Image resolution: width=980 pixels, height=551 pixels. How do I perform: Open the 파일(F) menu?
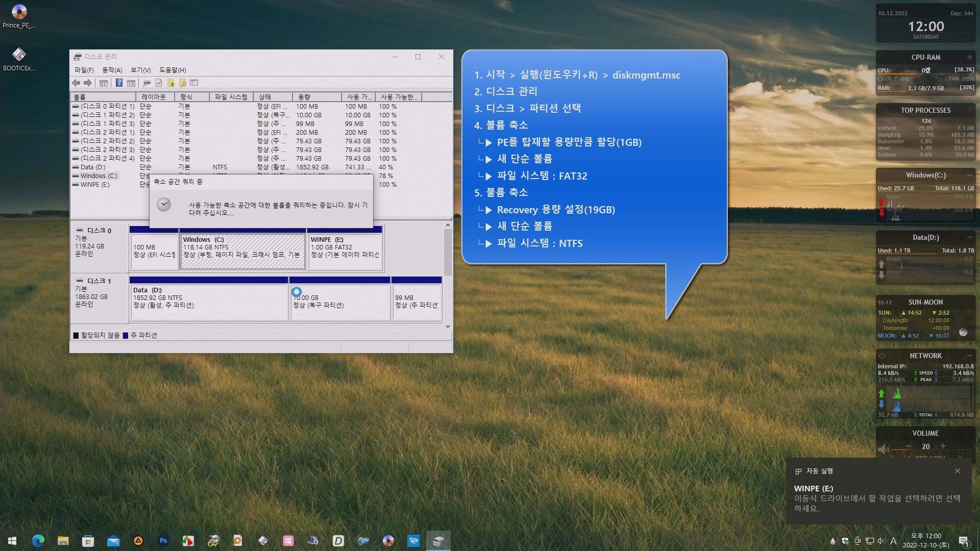[84, 70]
